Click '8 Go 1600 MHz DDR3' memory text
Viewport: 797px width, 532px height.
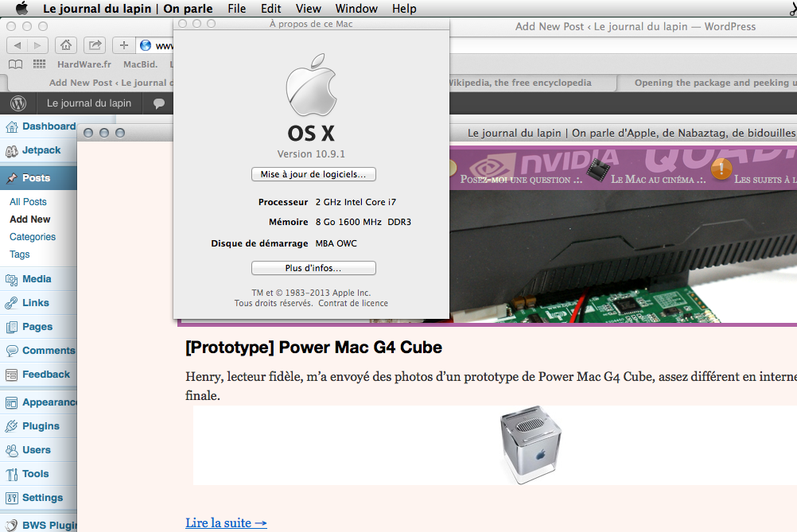[x=364, y=222]
